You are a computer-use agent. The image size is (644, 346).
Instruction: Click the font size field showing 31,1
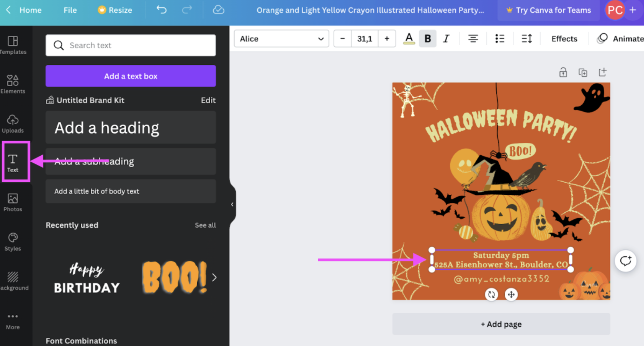tap(364, 39)
